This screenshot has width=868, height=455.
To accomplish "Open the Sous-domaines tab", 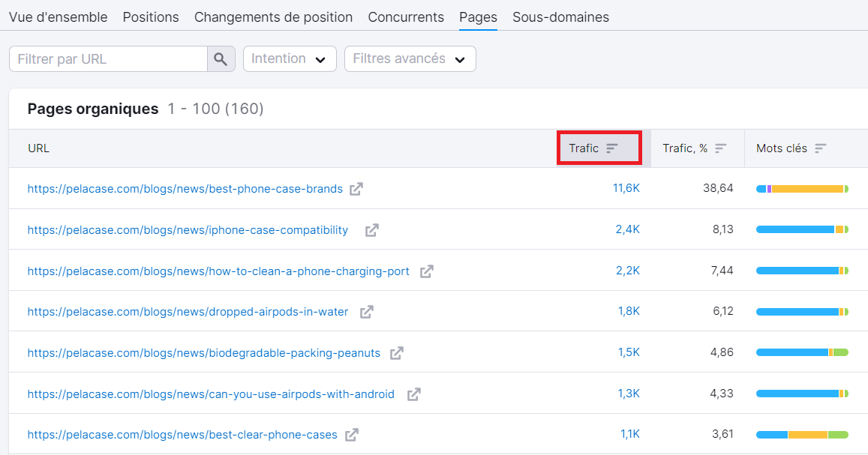I will pyautogui.click(x=560, y=16).
